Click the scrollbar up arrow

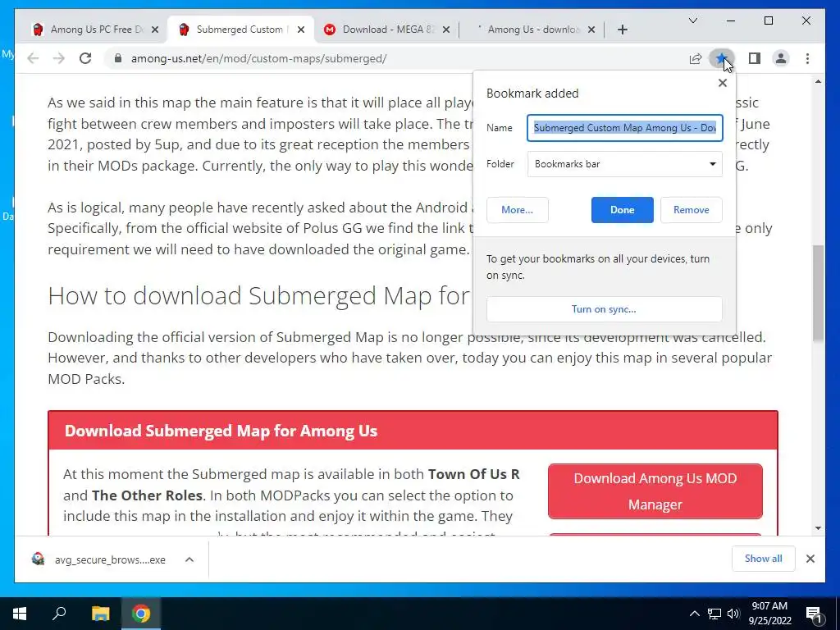pos(818,81)
